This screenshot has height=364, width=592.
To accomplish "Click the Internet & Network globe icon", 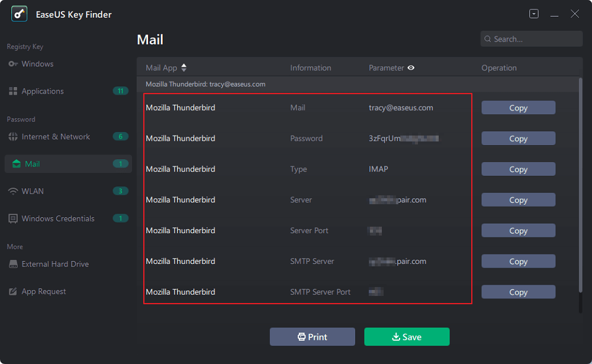I will (x=13, y=137).
